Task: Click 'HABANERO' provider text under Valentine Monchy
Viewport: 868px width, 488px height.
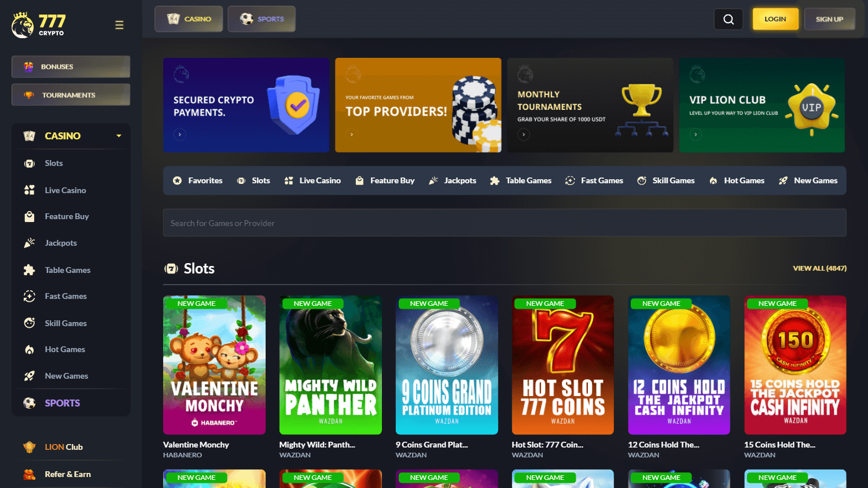Action: [x=183, y=455]
